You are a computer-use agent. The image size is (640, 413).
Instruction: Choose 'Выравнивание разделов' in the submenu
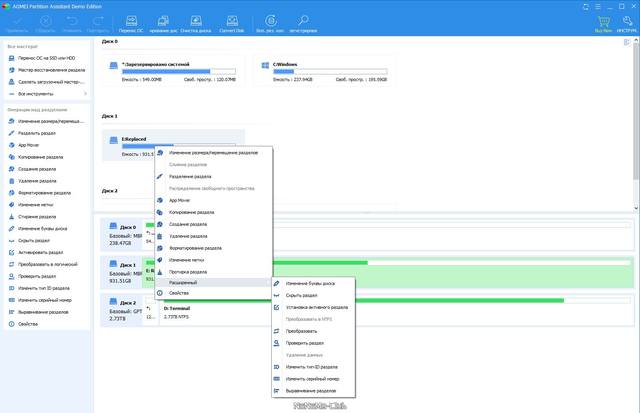[313, 391]
